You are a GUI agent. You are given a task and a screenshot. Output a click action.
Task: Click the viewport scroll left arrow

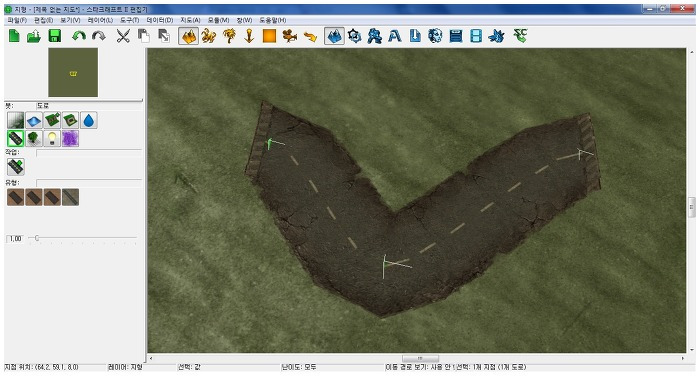pos(151,359)
